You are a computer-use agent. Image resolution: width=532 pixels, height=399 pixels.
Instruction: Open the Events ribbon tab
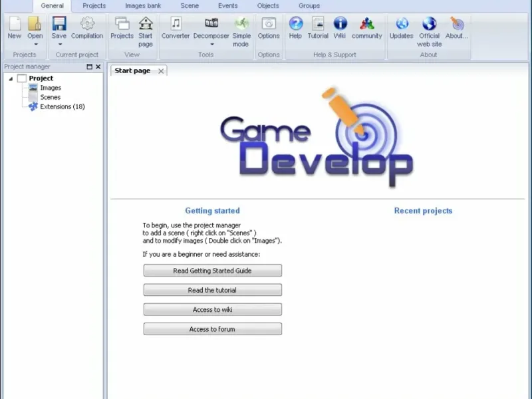227,6
